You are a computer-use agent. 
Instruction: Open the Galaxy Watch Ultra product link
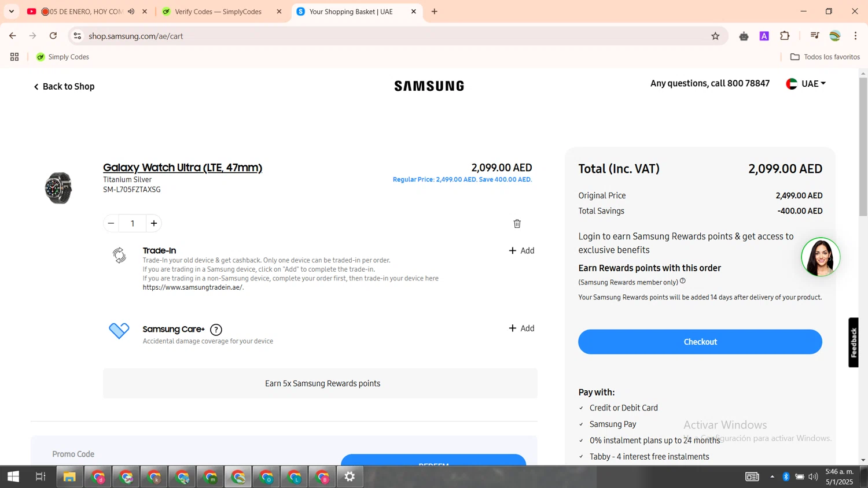(182, 168)
